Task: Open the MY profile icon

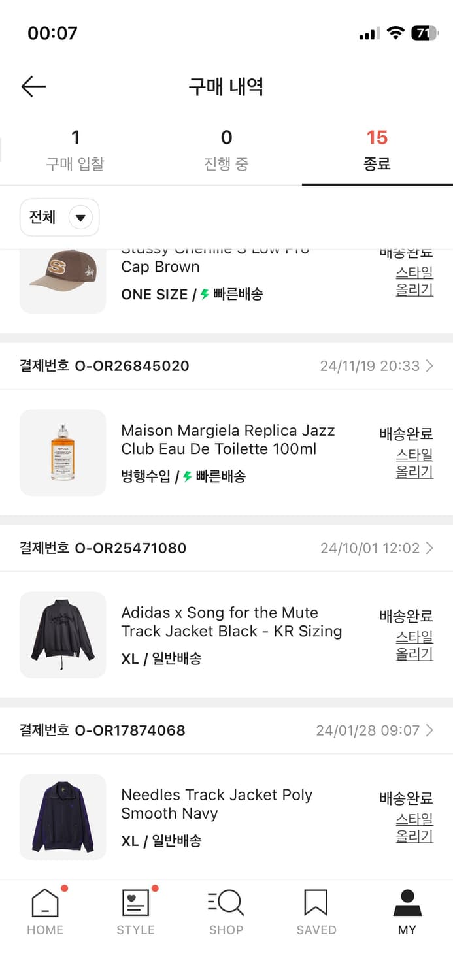Action: pyautogui.click(x=407, y=904)
